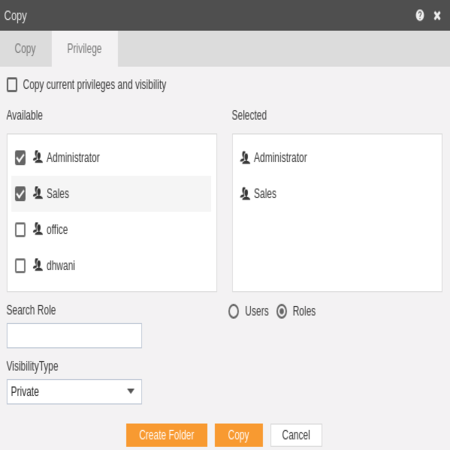The image size is (450, 450).
Task: Click the office role icon in Available list
Action: (x=38, y=229)
